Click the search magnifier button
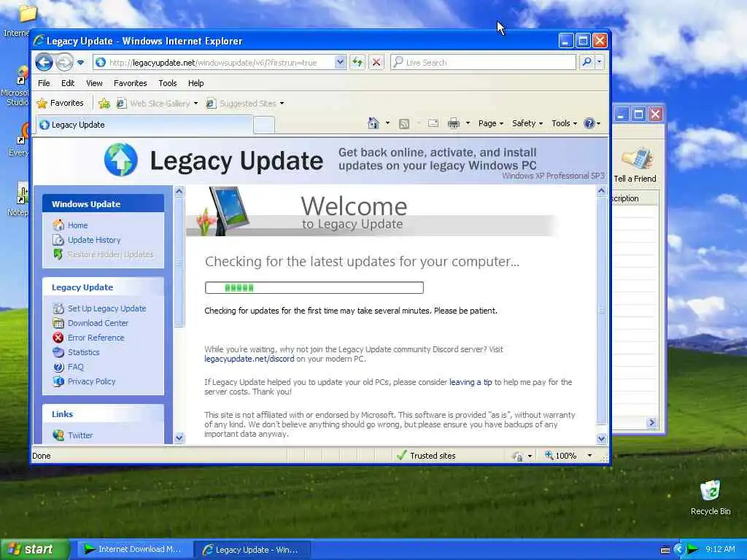 [x=587, y=62]
